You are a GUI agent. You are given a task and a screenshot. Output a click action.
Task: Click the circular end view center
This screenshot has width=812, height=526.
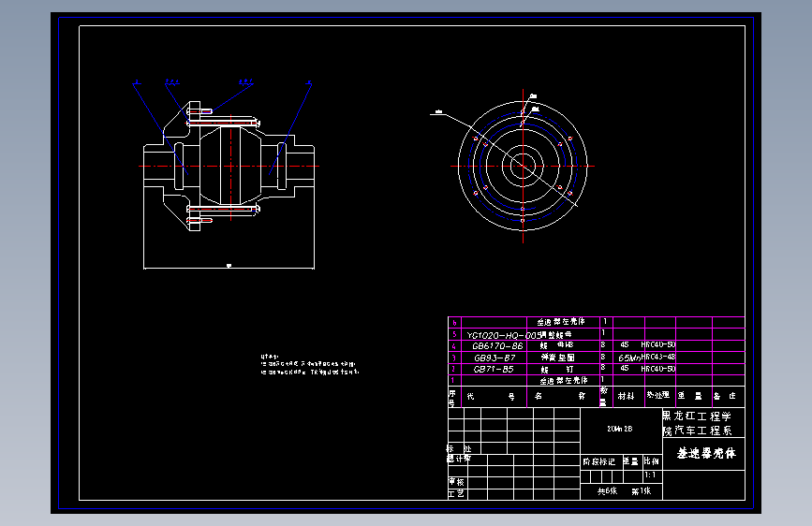click(523, 167)
